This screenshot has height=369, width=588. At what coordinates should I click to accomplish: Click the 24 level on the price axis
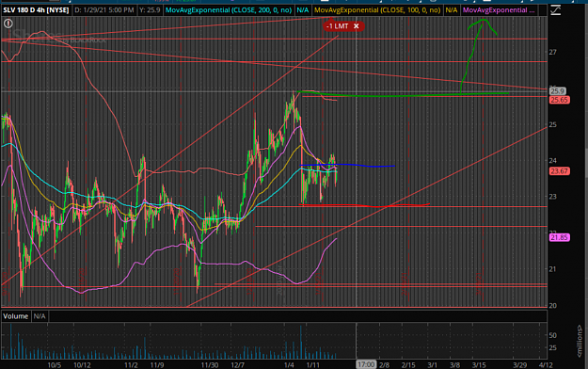click(x=553, y=161)
